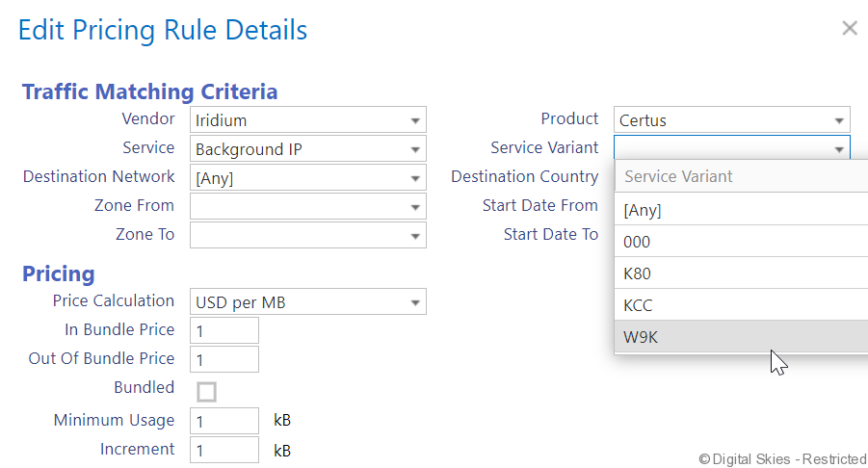Pick the KCC service variant

pyautogui.click(x=740, y=305)
